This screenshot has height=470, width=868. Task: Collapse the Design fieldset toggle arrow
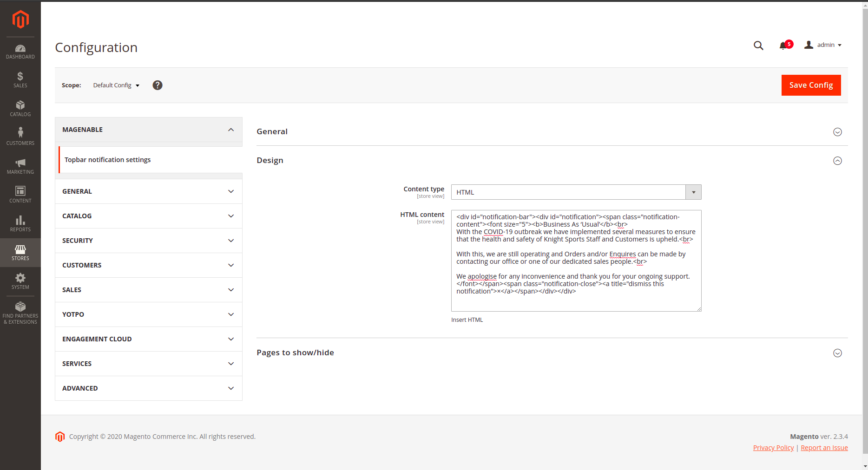coord(837,161)
